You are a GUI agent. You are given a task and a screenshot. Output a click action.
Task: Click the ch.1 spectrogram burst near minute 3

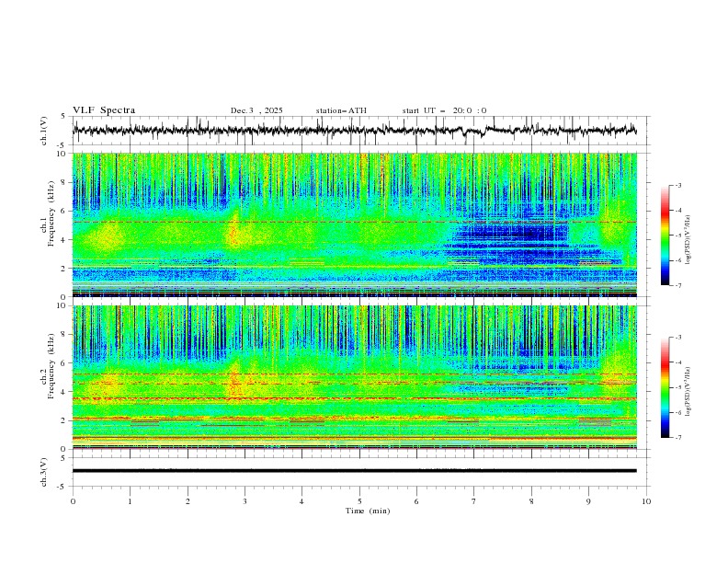tap(235, 230)
